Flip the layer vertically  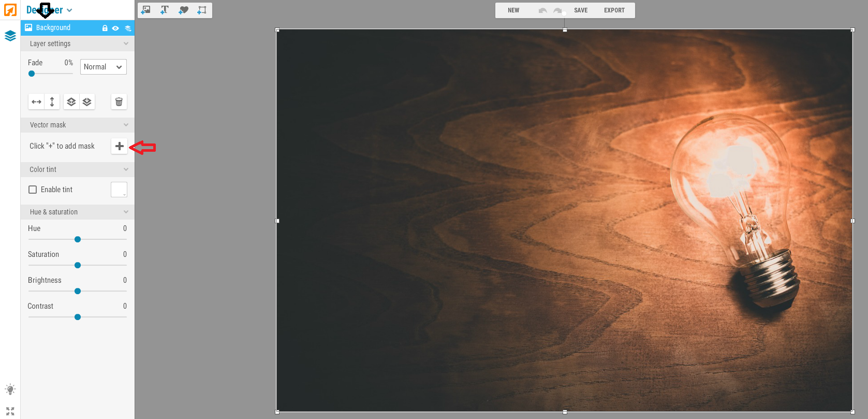[52, 102]
